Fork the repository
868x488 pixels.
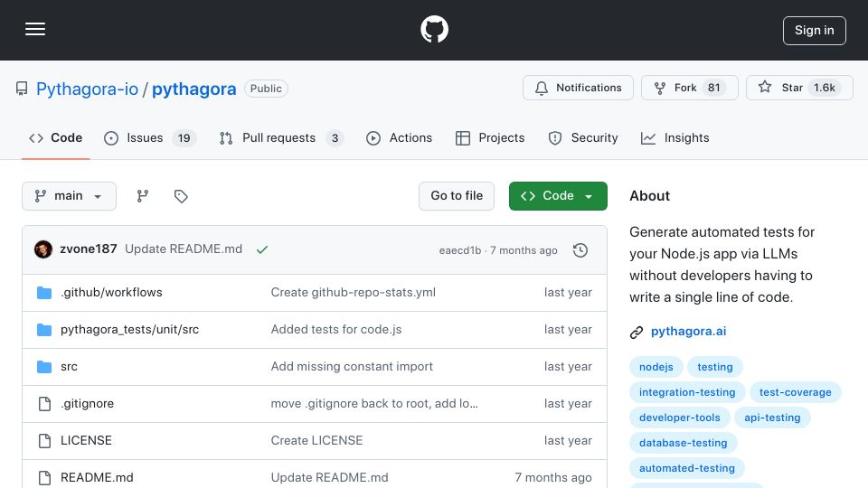690,88
